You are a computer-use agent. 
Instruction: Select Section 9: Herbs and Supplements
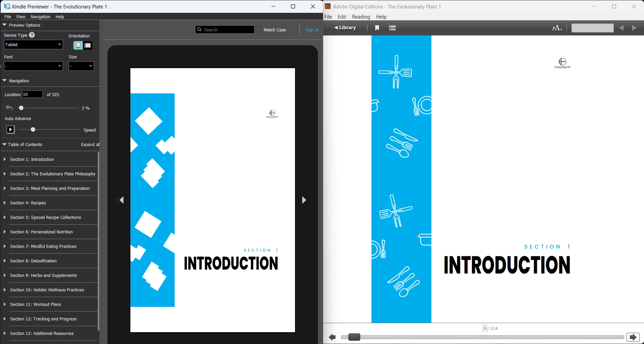click(x=43, y=275)
